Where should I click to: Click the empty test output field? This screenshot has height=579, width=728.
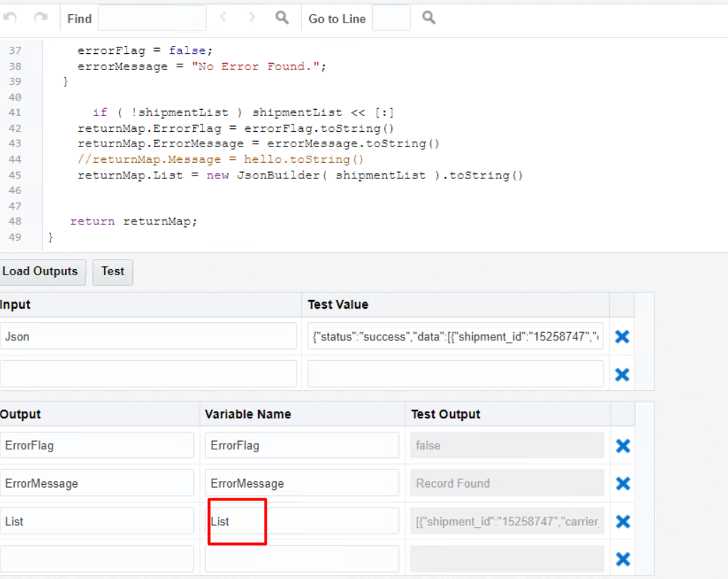tap(507, 559)
